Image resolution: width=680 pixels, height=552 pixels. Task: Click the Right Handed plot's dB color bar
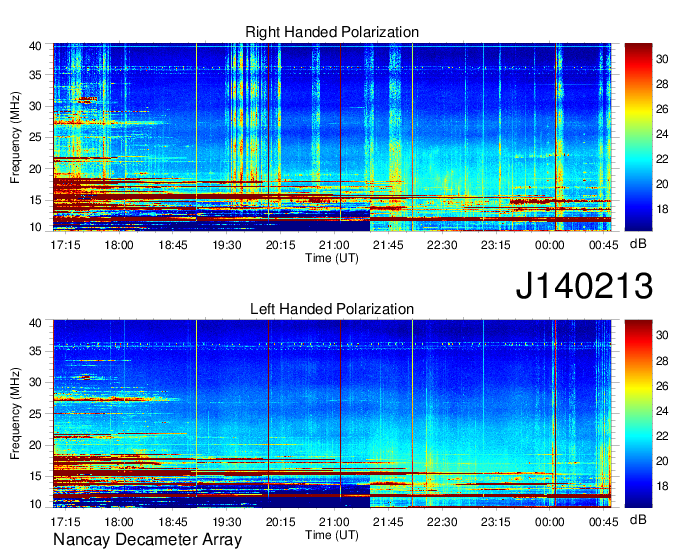(638, 137)
